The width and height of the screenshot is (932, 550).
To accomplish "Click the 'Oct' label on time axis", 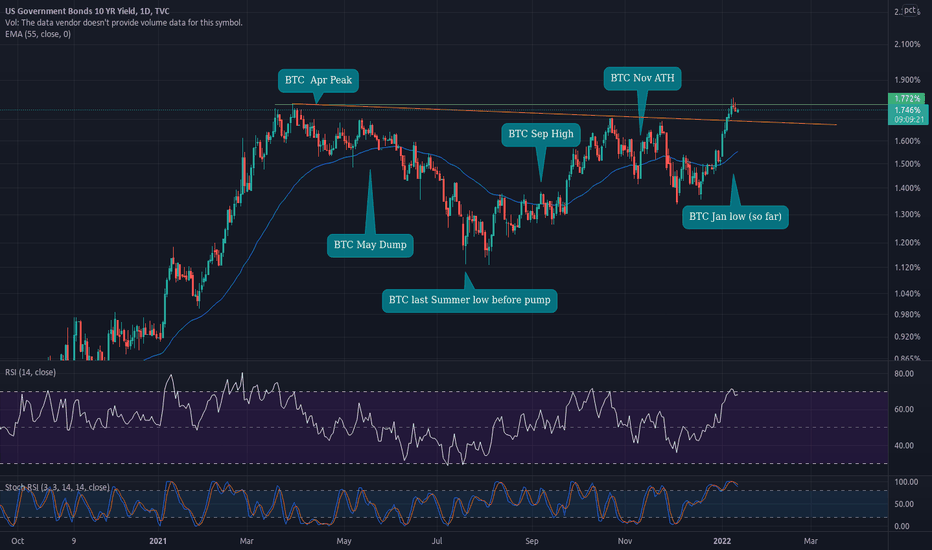I will (x=18, y=541).
